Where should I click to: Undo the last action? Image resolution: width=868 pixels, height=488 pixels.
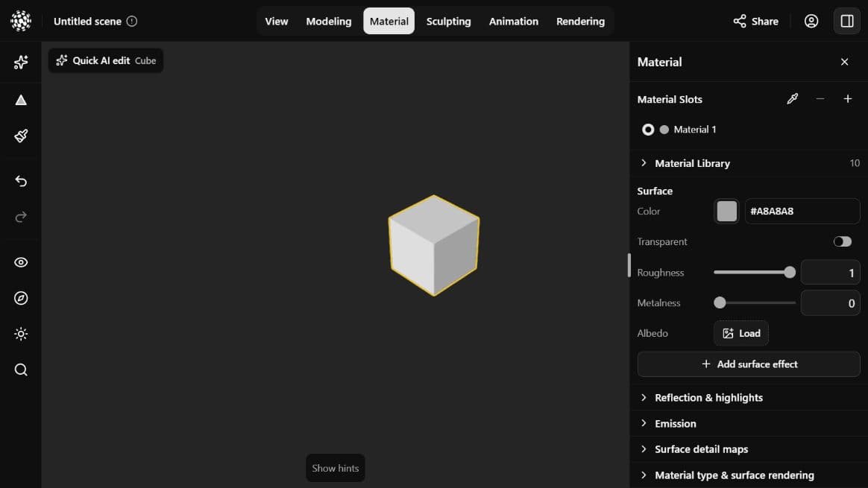click(x=20, y=181)
